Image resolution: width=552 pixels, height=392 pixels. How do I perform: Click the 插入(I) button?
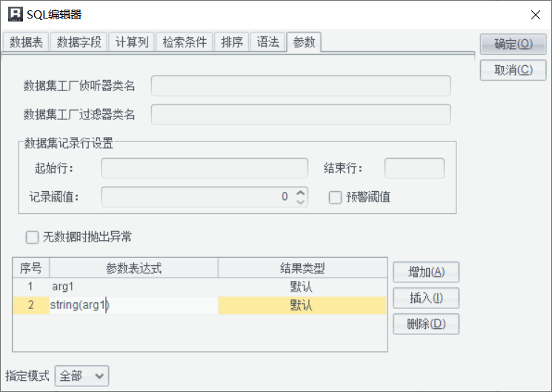pos(426,298)
